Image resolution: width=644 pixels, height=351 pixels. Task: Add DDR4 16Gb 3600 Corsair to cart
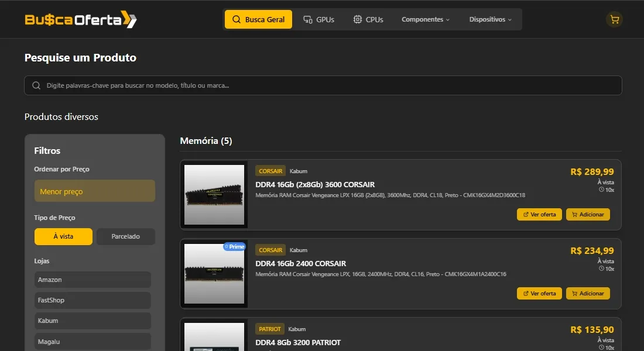click(588, 214)
